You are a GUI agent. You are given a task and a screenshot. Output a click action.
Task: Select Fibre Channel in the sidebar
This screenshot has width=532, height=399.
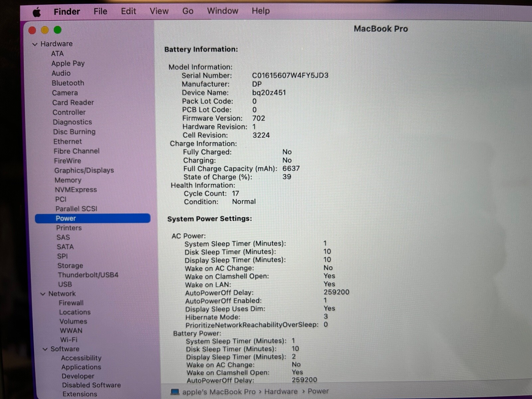pyautogui.click(x=77, y=151)
